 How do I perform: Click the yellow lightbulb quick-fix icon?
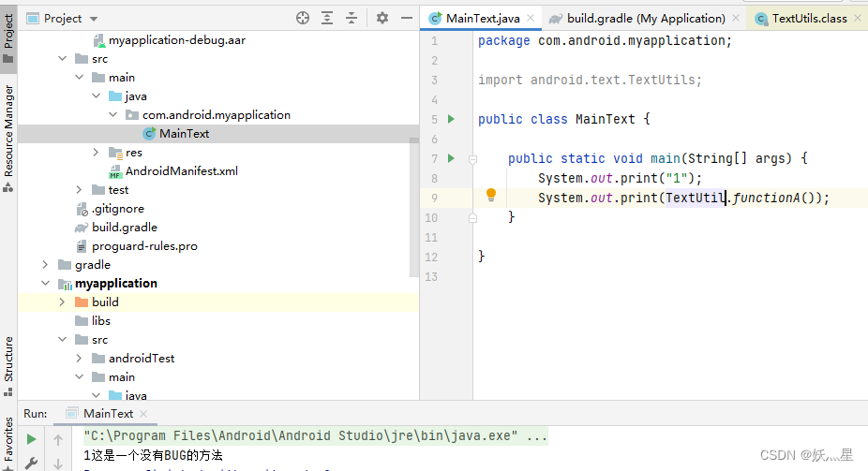pos(491,195)
